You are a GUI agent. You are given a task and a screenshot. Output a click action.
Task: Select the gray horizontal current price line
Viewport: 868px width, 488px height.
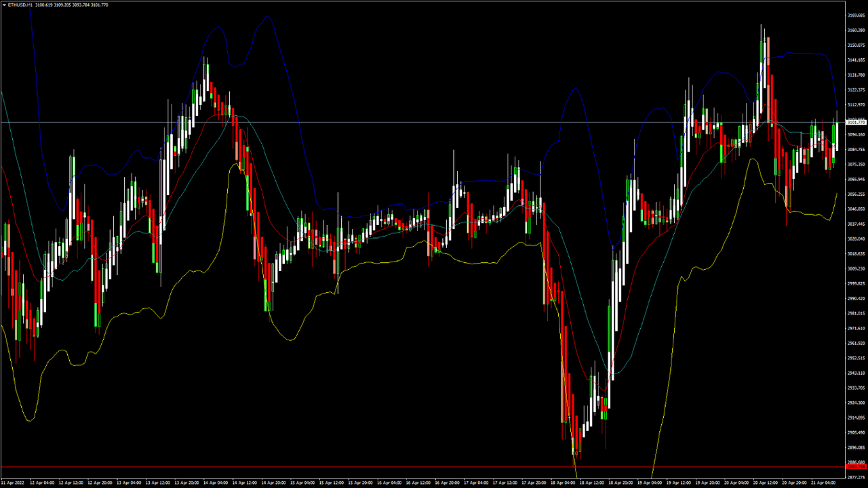pyautogui.click(x=407, y=123)
